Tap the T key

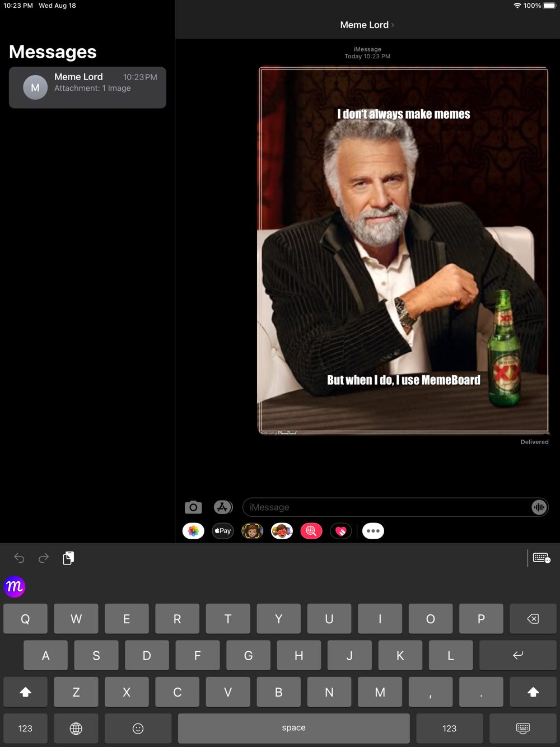(x=228, y=619)
